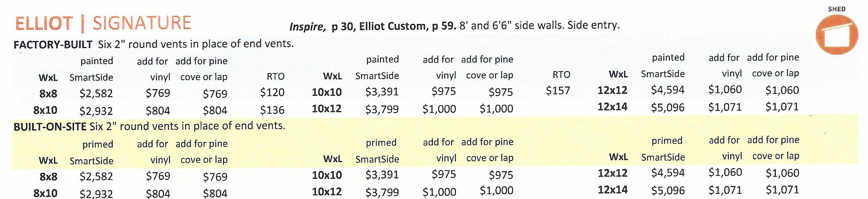This screenshot has height=199, width=868.
Task: Select factory-built 10x12 price $3,799
Action: pyautogui.click(x=382, y=109)
